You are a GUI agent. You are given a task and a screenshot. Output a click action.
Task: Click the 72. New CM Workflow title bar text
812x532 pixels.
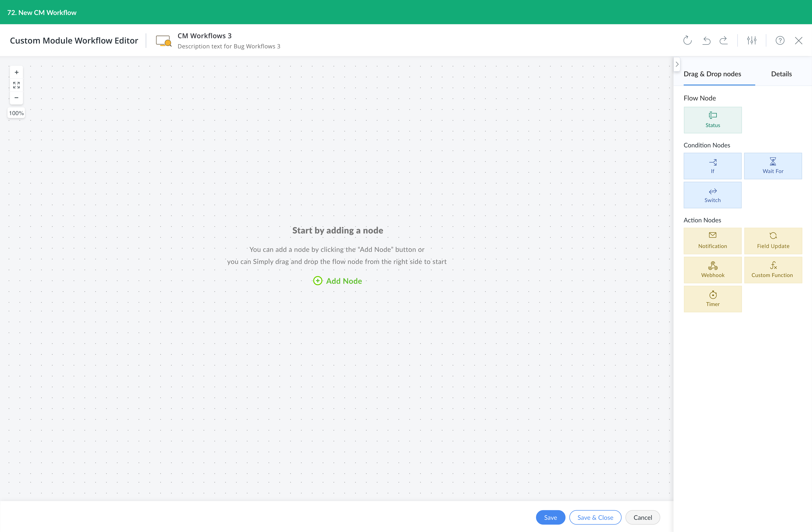coord(42,13)
